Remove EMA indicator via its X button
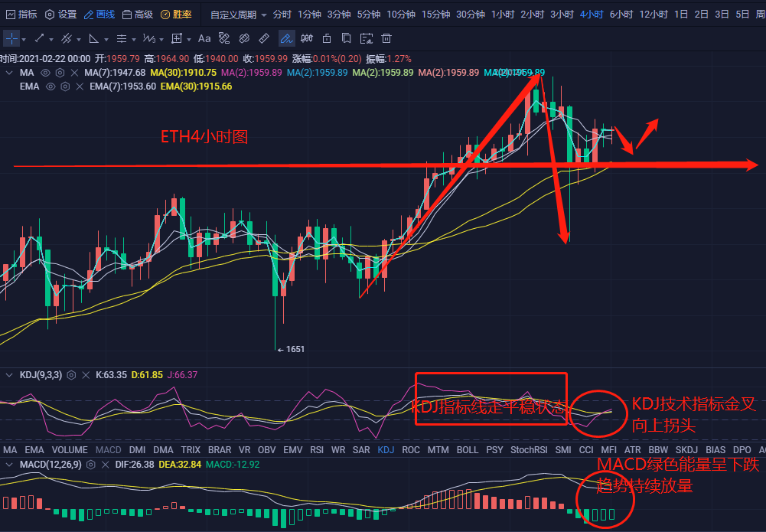Viewport: 766px width, 532px height. coord(80,86)
